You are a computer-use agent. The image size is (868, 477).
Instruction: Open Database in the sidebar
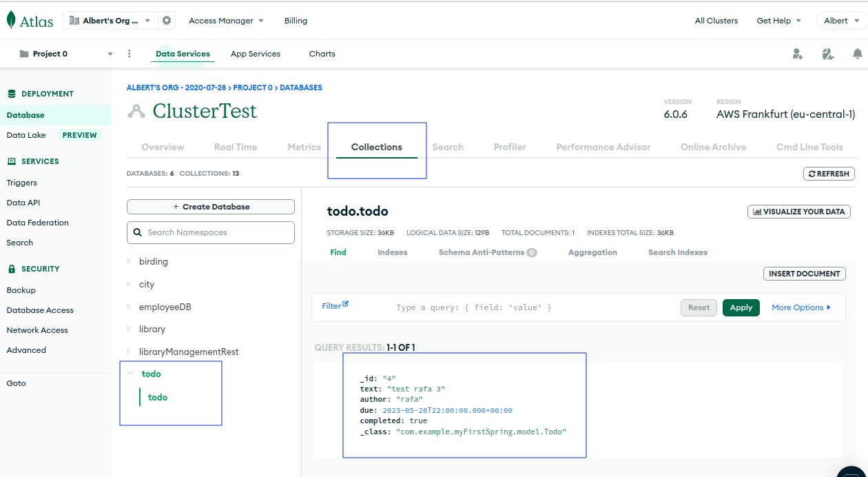click(x=25, y=115)
